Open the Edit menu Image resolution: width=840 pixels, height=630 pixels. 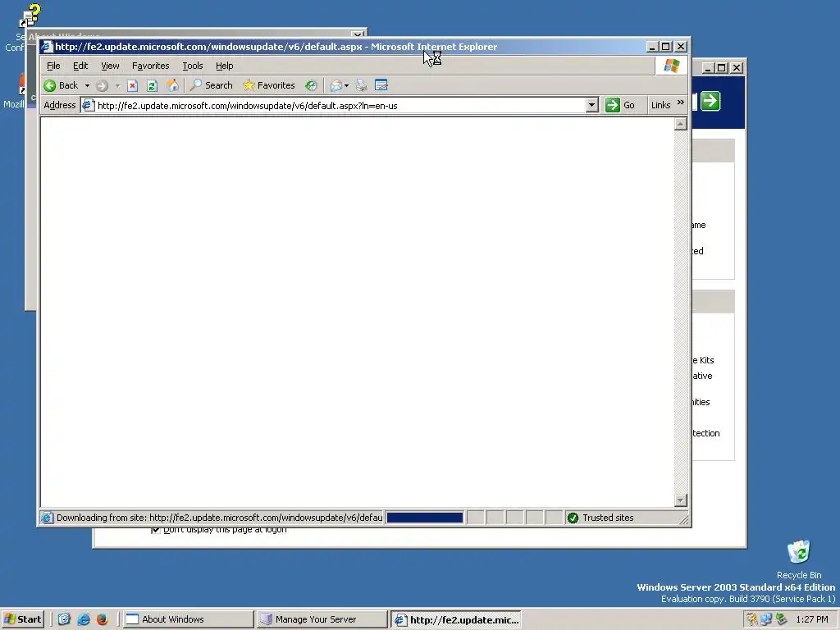tap(80, 66)
